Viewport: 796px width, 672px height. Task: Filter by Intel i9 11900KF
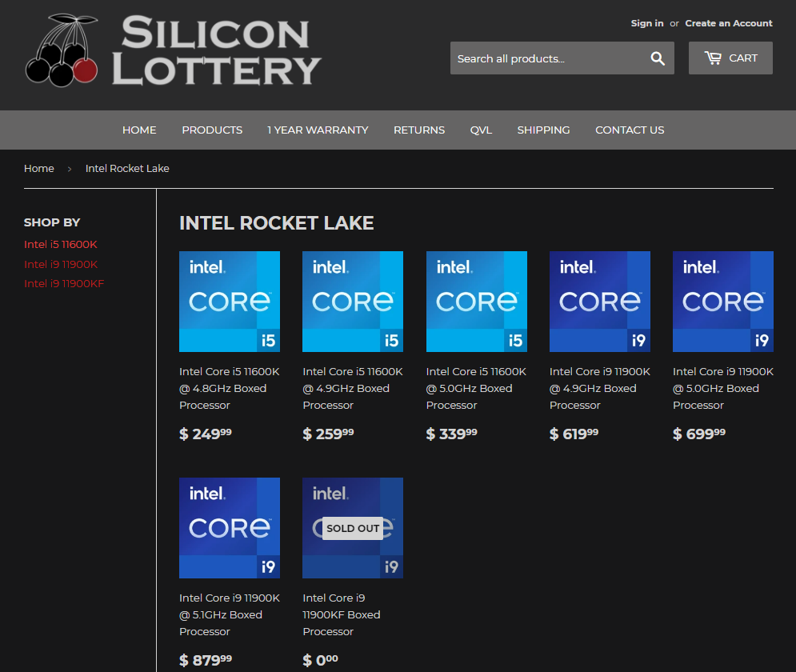64,284
